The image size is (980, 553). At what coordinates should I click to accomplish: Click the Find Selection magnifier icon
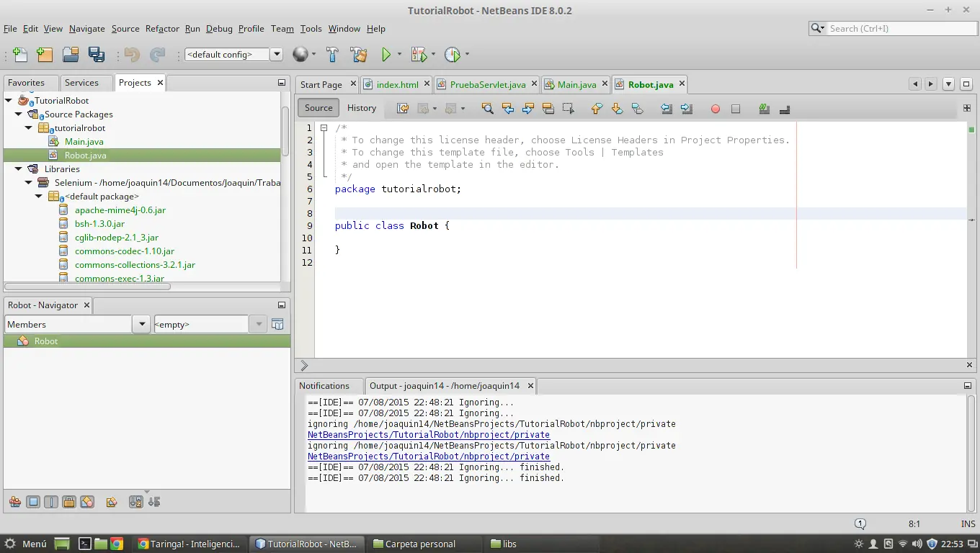click(488, 109)
